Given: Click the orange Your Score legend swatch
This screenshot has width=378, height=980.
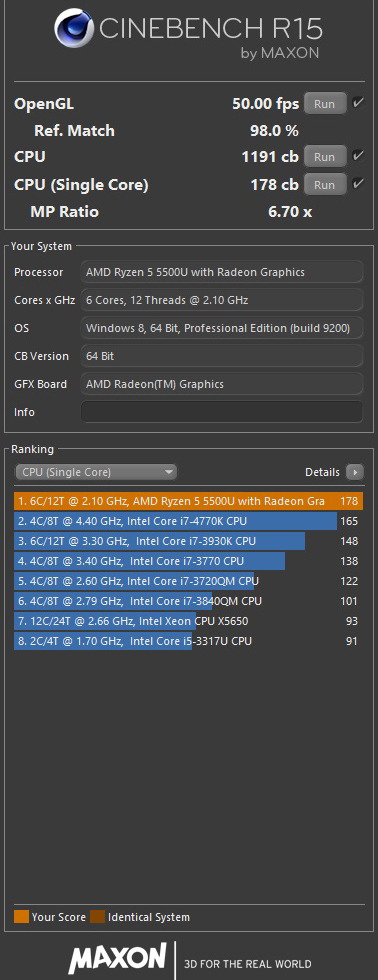Looking at the screenshot, I should [21, 917].
